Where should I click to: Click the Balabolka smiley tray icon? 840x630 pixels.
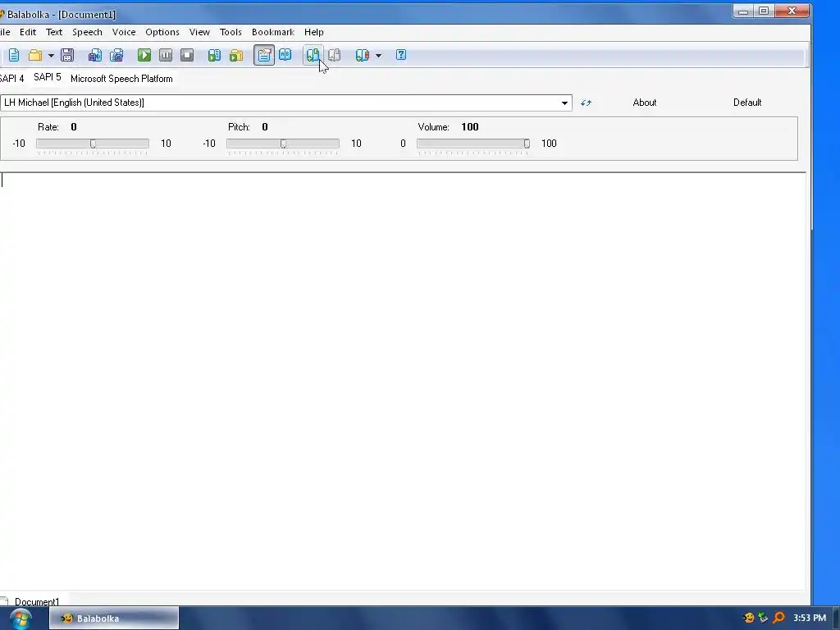click(749, 618)
